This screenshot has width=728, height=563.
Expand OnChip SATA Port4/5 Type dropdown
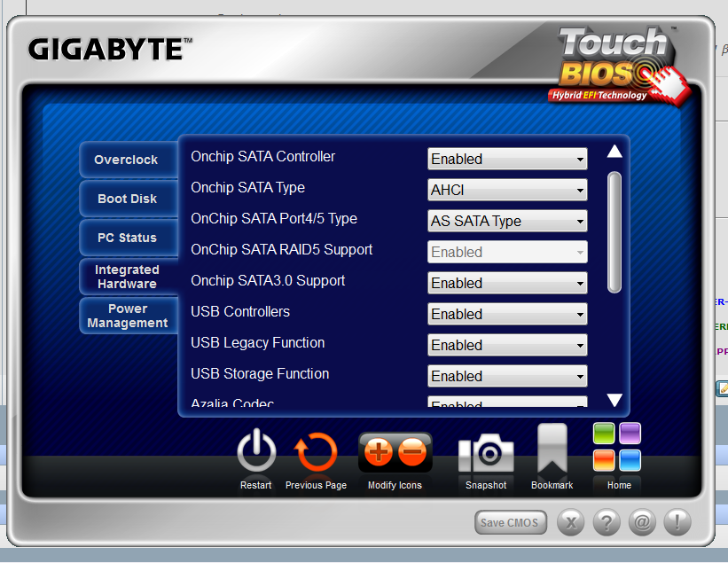(507, 221)
